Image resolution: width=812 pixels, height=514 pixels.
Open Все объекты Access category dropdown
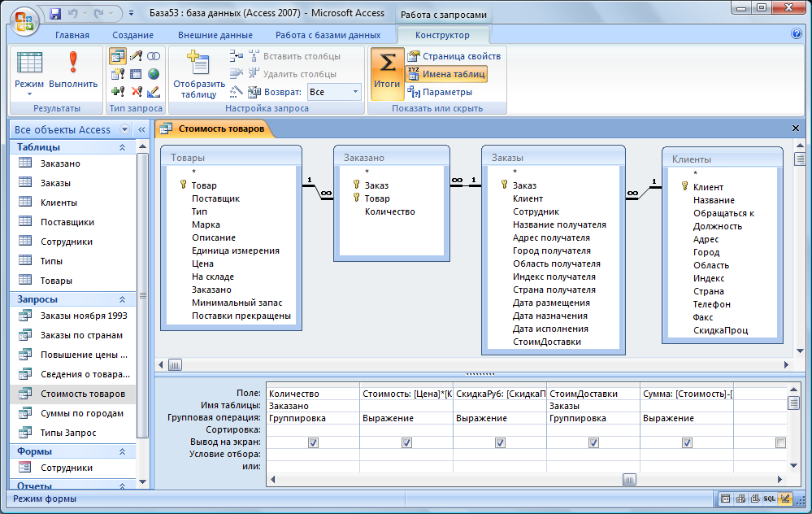click(124, 129)
